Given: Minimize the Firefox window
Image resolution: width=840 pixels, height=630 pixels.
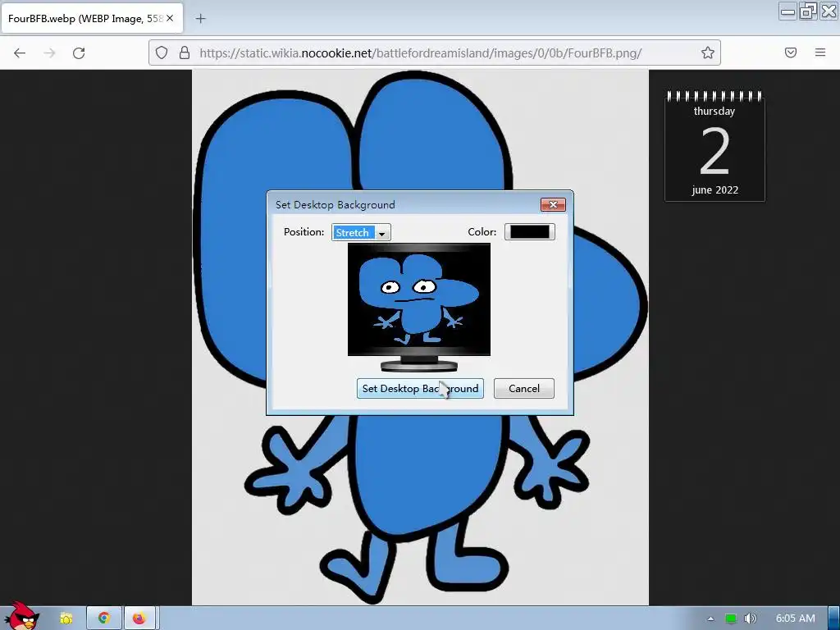Looking at the screenshot, I should pyautogui.click(x=787, y=11).
